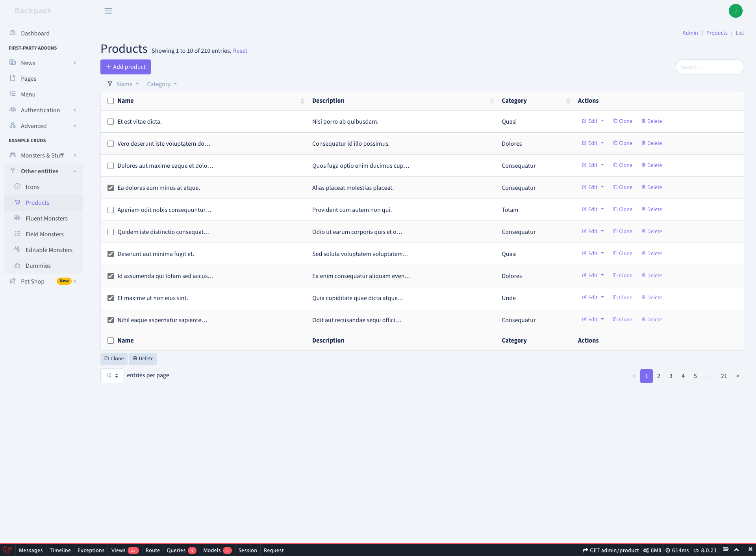This screenshot has height=556, width=756.
Task: Select the Fluent Monsters sidebar icon
Action: (x=17, y=218)
